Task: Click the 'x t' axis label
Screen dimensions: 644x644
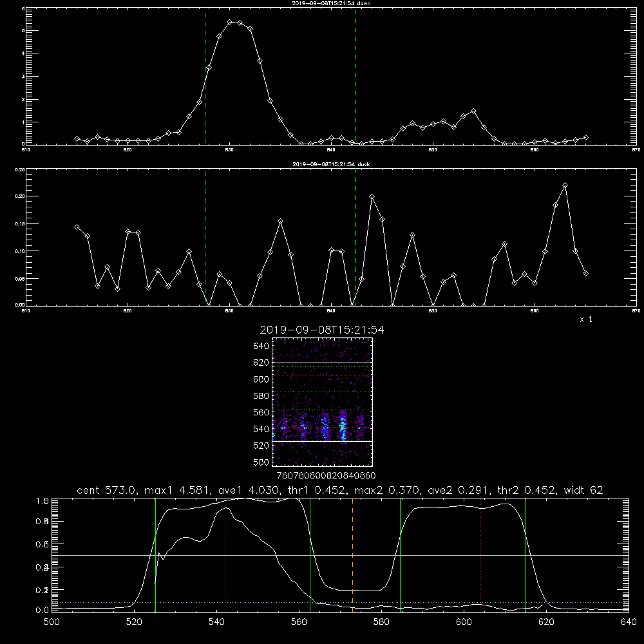Action: pyautogui.click(x=585, y=319)
